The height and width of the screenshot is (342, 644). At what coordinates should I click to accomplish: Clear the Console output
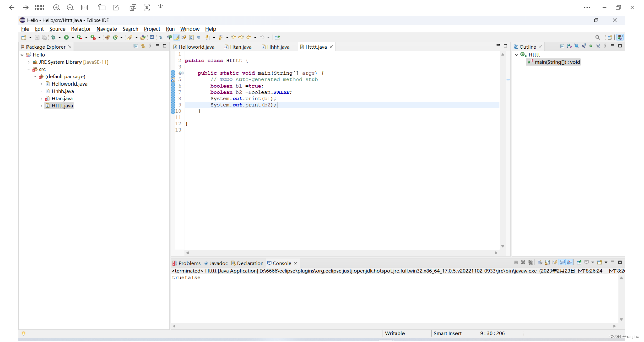coord(540,262)
